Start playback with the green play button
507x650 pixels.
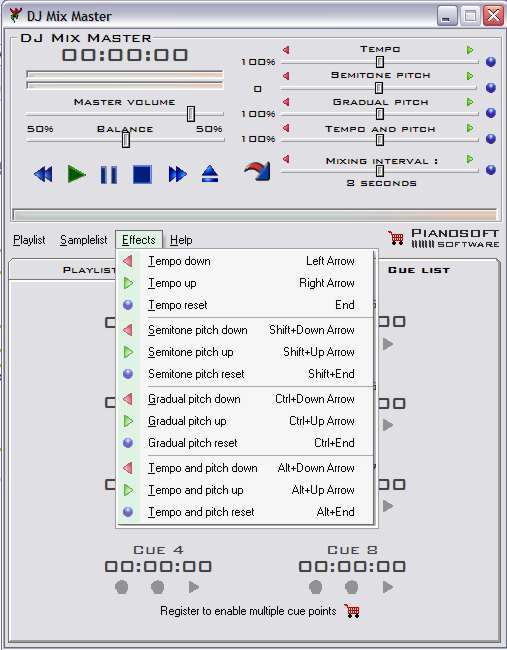pos(76,174)
